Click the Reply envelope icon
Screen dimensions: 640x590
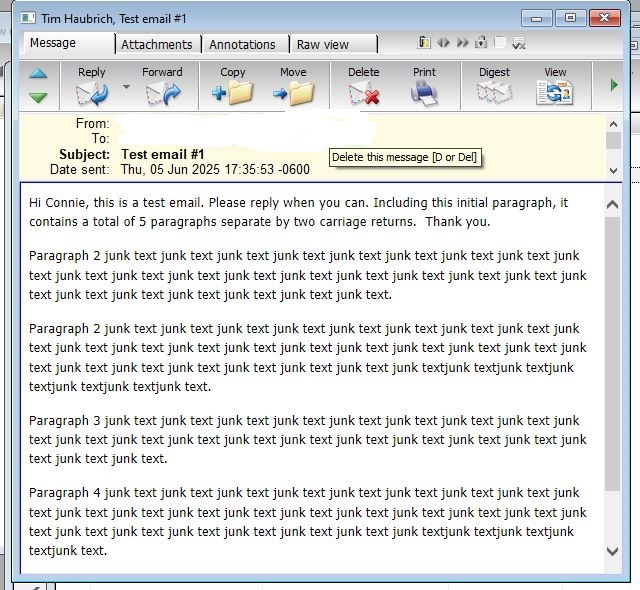point(92,93)
